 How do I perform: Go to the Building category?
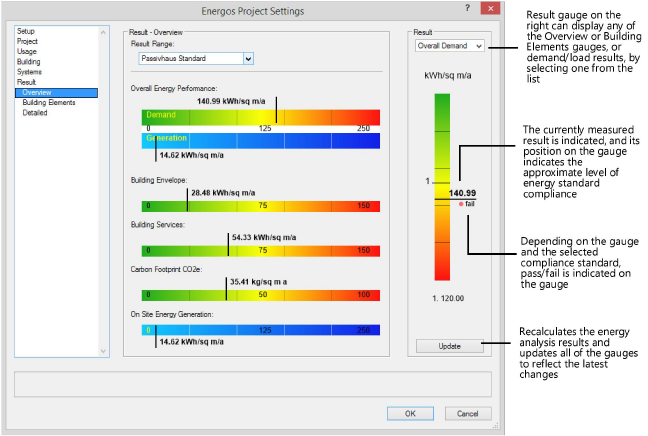(29, 62)
